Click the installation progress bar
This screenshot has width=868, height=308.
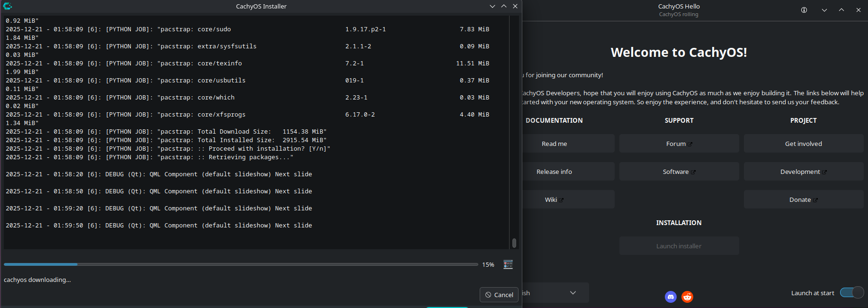click(x=241, y=264)
